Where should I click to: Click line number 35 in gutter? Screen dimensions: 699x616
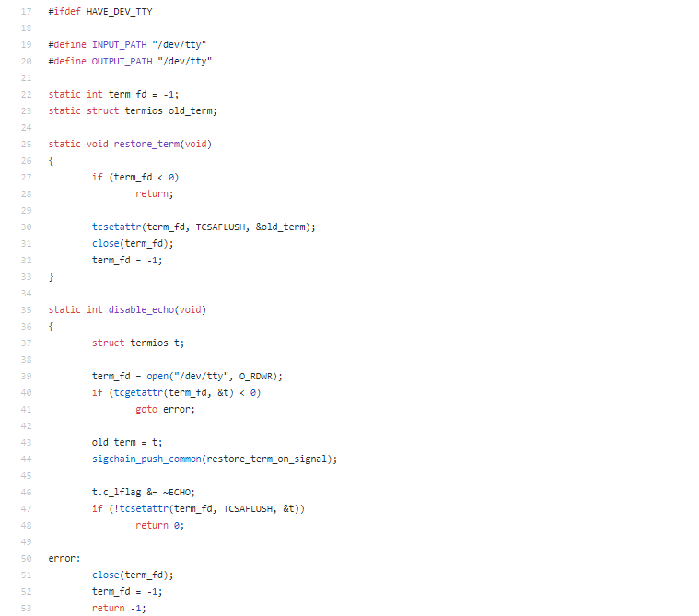click(27, 309)
